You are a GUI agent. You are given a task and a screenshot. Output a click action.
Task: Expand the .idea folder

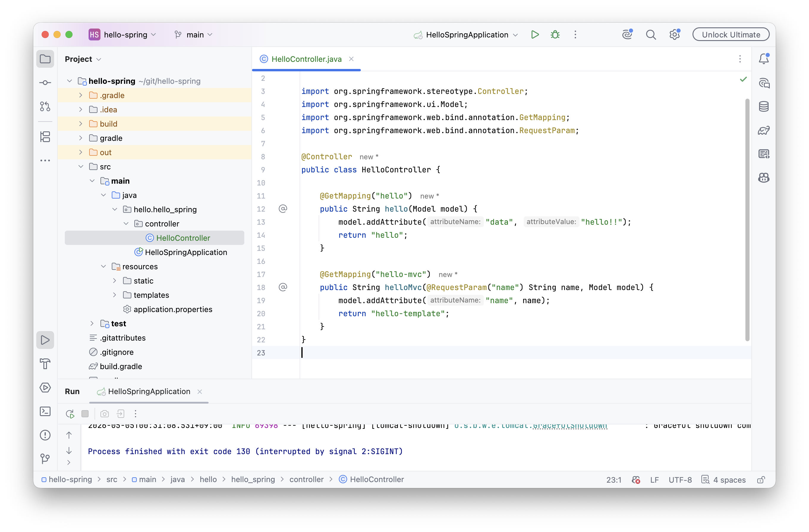[x=81, y=109]
